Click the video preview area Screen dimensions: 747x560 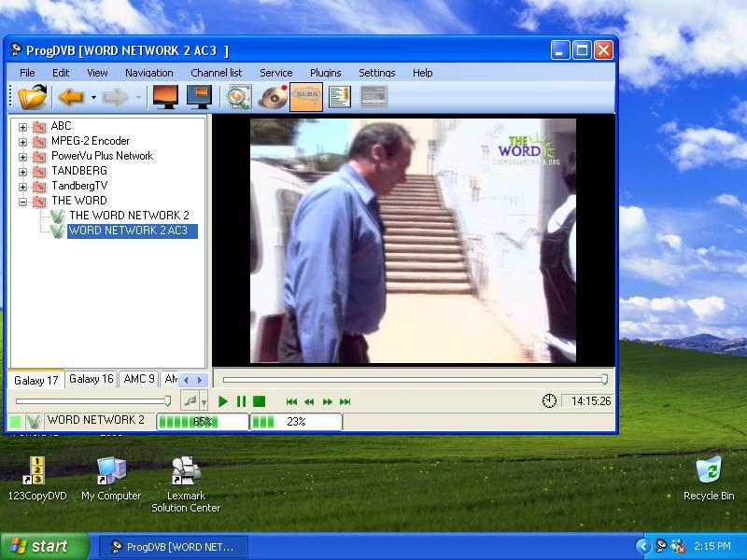click(x=413, y=241)
